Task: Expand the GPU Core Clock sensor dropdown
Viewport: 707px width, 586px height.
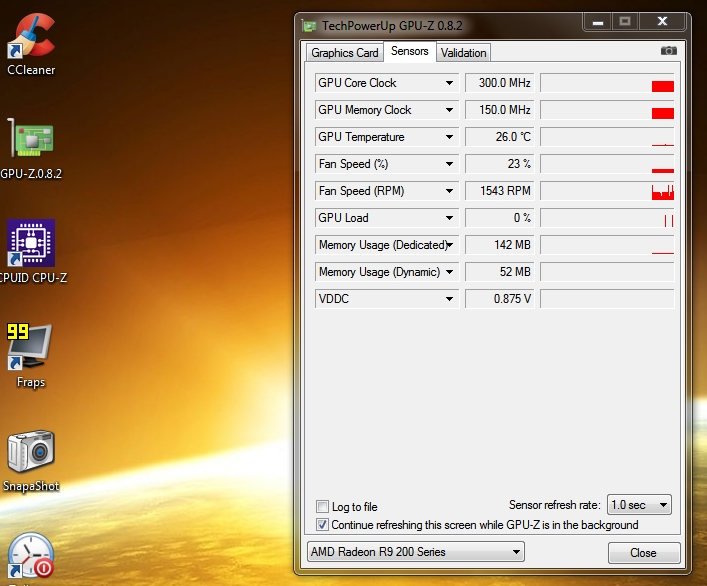Action: 449,83
